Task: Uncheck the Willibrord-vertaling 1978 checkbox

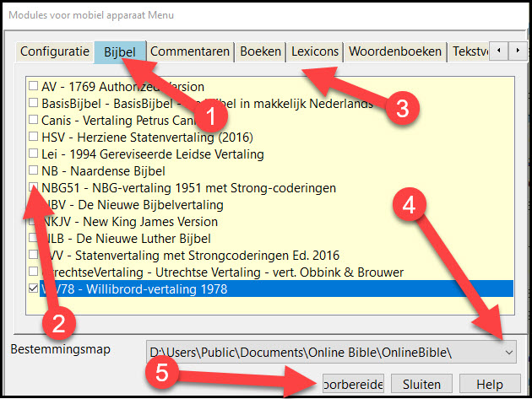Action: [x=33, y=288]
